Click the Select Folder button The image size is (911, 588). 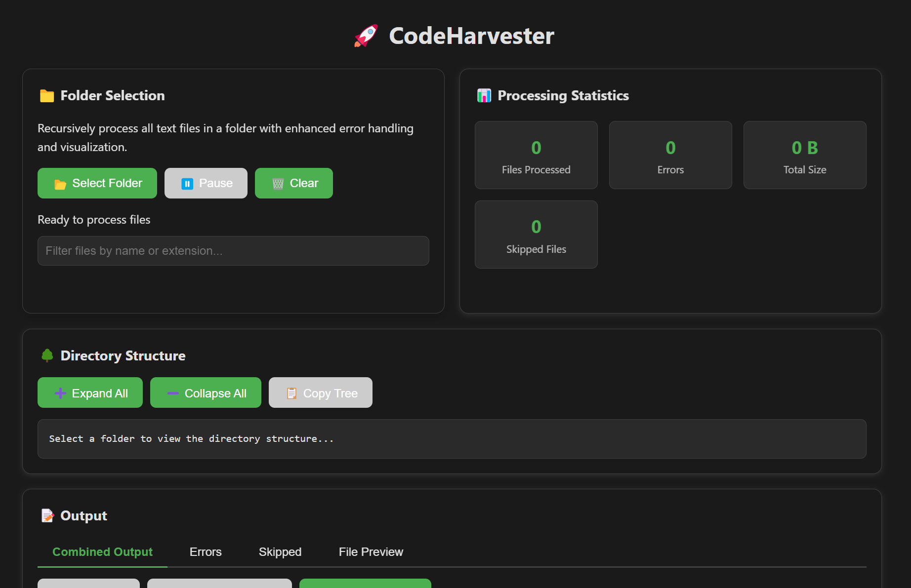(x=97, y=183)
